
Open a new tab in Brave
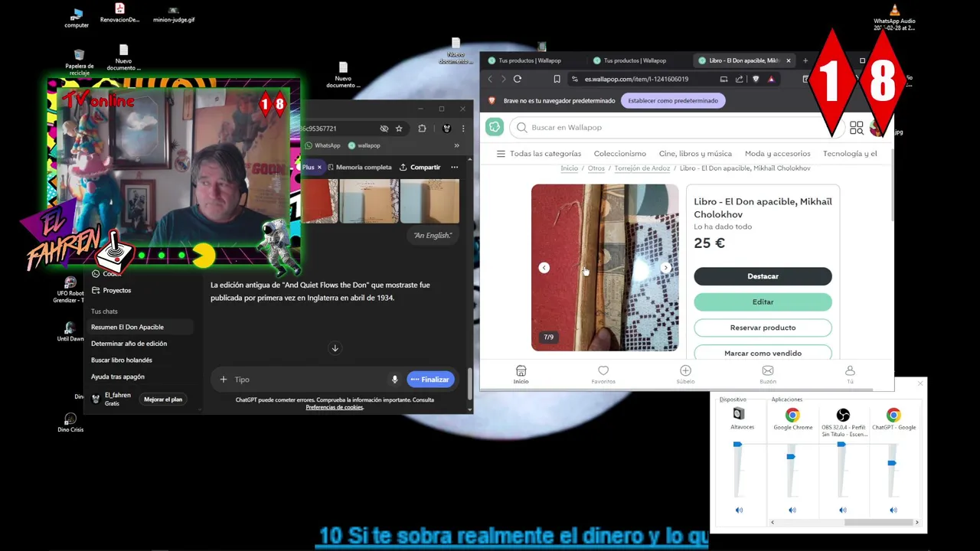pyautogui.click(x=805, y=60)
